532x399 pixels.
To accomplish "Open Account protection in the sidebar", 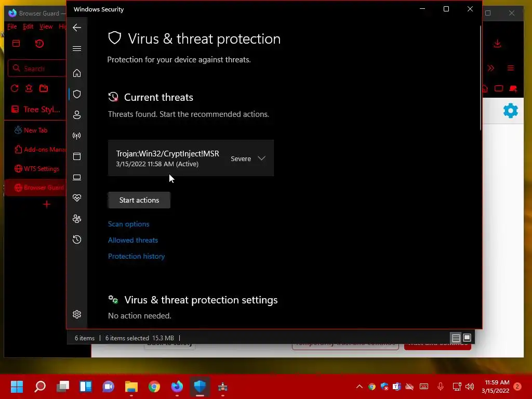I will pyautogui.click(x=77, y=115).
